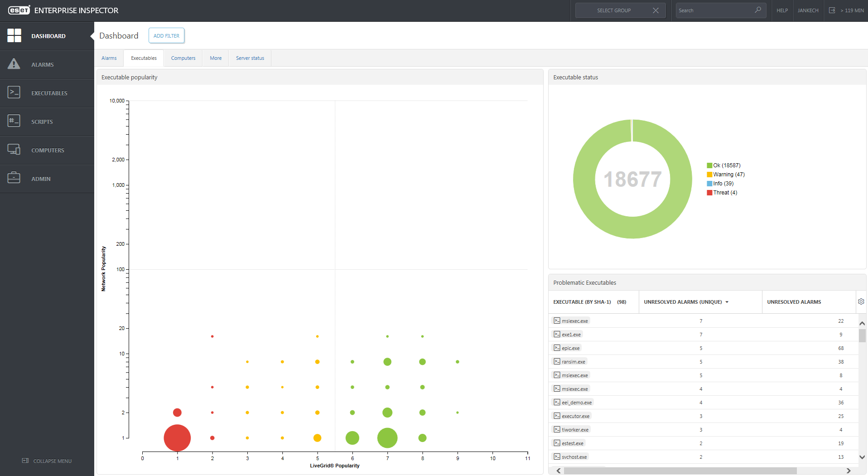The image size is (868, 476).
Task: Open the epic.exe executable link
Action: click(x=570, y=348)
